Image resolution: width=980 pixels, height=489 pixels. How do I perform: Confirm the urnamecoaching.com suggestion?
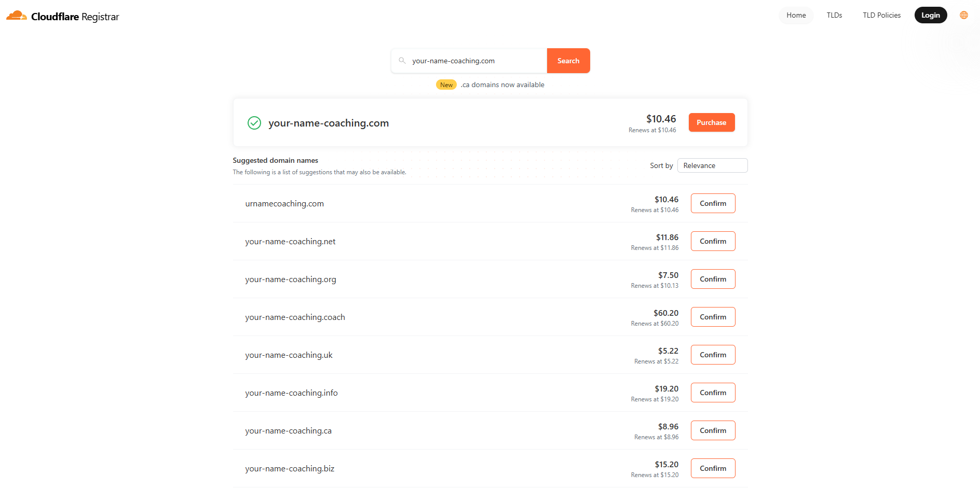tap(713, 203)
